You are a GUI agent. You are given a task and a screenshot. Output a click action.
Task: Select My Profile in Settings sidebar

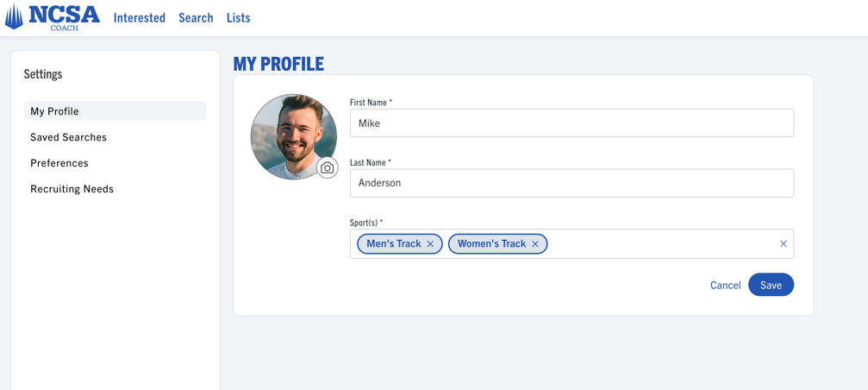click(116, 111)
